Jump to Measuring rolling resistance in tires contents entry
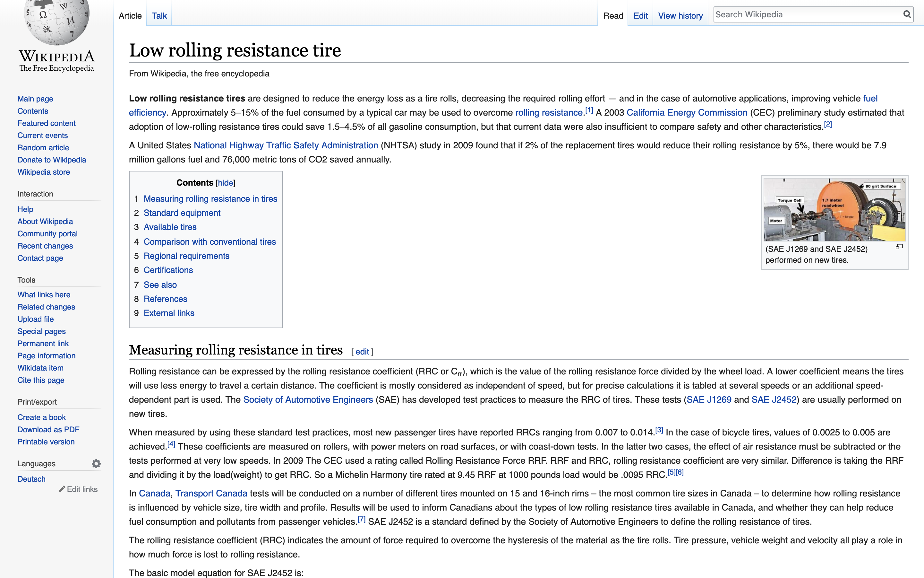The height and width of the screenshot is (578, 924). pos(210,199)
